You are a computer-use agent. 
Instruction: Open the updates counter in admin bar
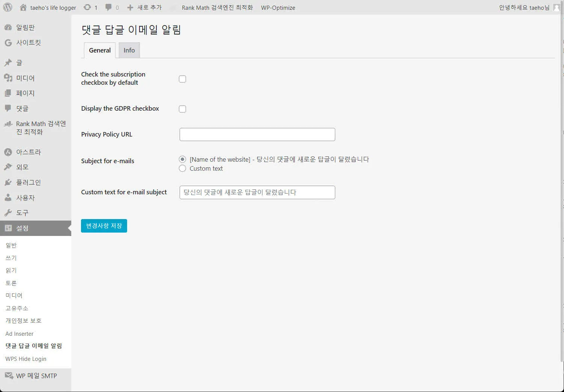click(x=90, y=7)
